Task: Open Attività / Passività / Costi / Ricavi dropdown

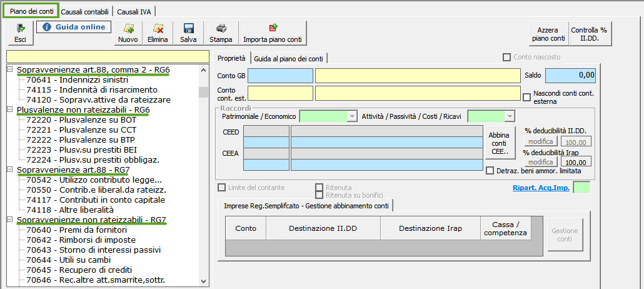Action: [510, 117]
